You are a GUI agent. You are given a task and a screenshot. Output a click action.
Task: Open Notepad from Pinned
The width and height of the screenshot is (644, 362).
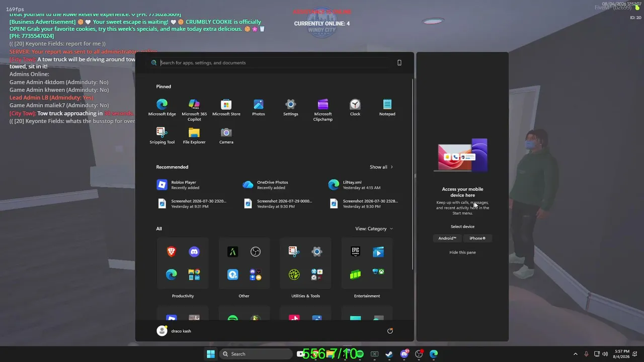[x=387, y=108]
